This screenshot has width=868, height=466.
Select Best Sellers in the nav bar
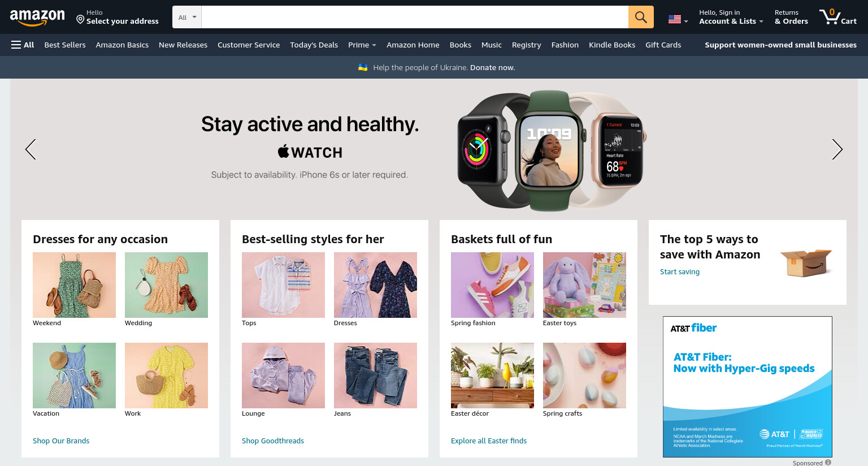65,45
